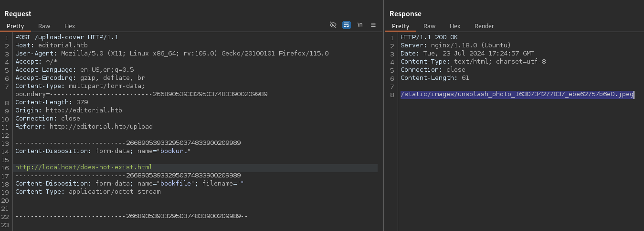Open the Response Render tab
Viewport: 644px width, 231px height.
pyautogui.click(x=484, y=26)
